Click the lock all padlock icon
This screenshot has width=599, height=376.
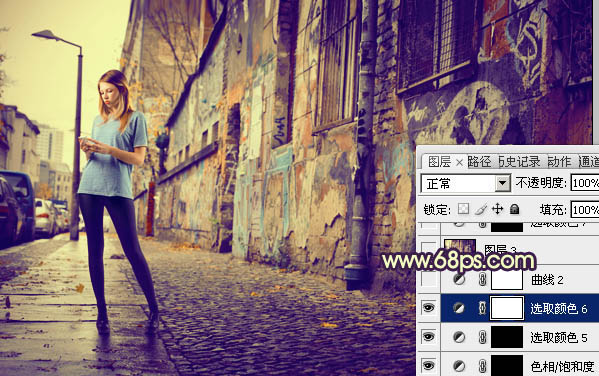[x=515, y=209]
